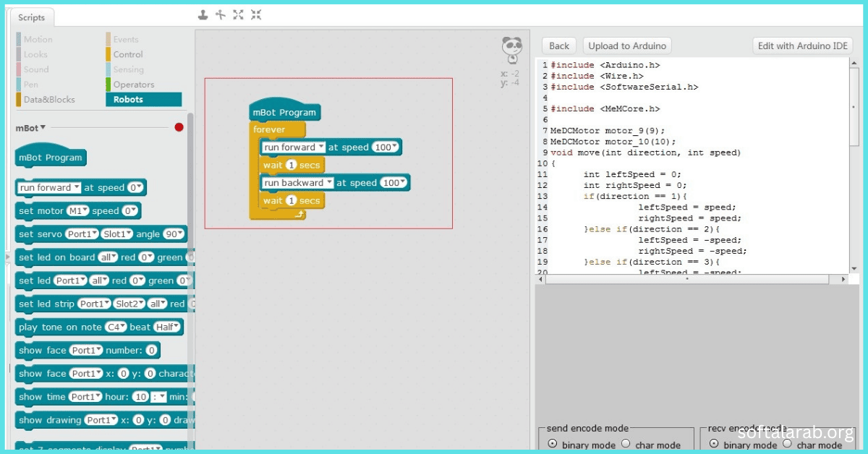The height and width of the screenshot is (454, 868).
Task: Open palette run forward speed 0 dropdown
Action: click(x=136, y=187)
